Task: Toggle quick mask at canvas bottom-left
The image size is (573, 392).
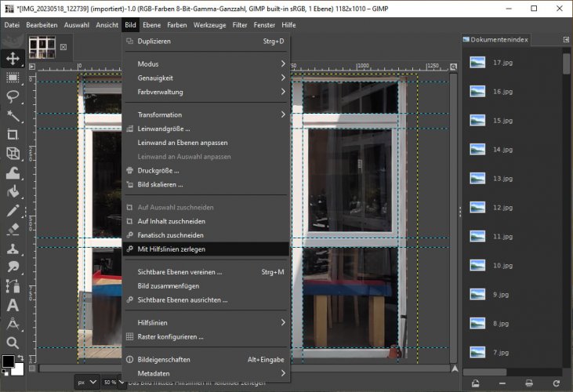Action: click(32, 368)
